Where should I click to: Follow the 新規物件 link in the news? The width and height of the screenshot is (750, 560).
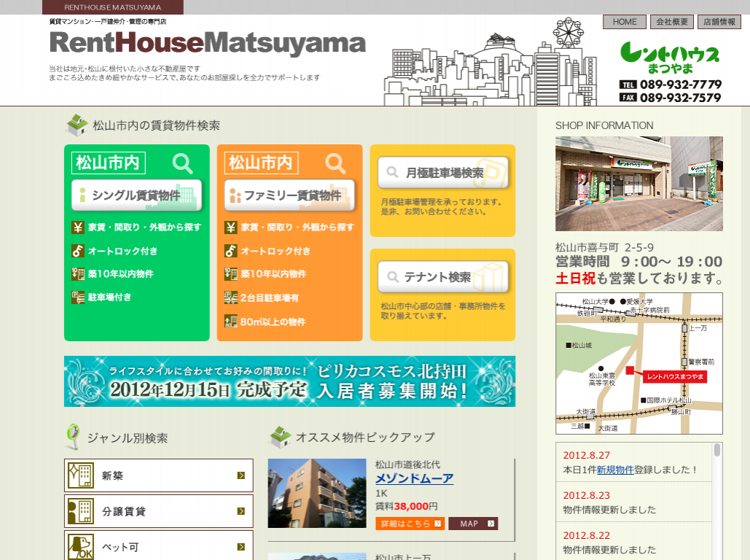614,470
